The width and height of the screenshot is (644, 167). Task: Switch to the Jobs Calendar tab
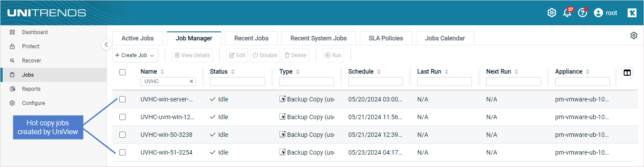click(445, 38)
